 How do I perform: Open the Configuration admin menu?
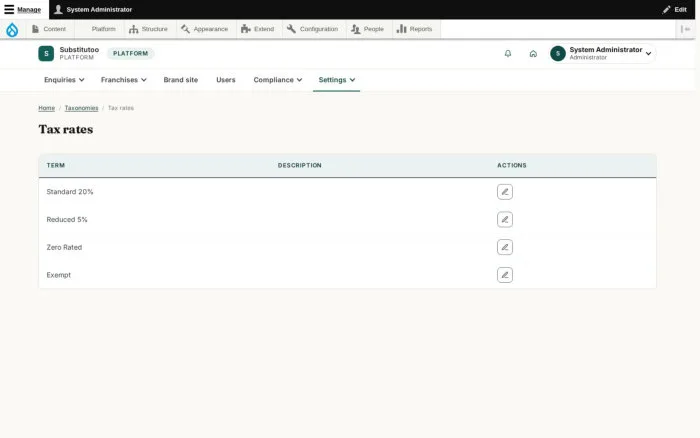pyautogui.click(x=312, y=29)
